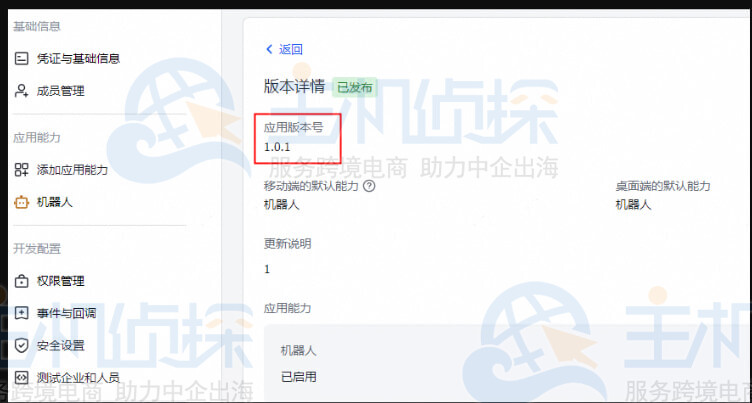Click the 已启用 status text
The height and width of the screenshot is (403, 752).
coord(298,377)
